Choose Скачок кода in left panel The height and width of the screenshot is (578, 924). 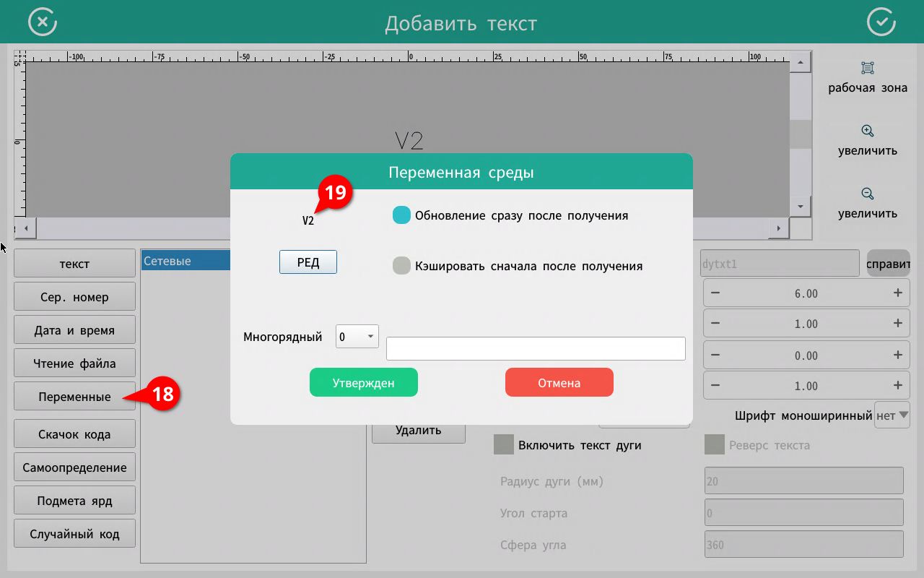(74, 434)
